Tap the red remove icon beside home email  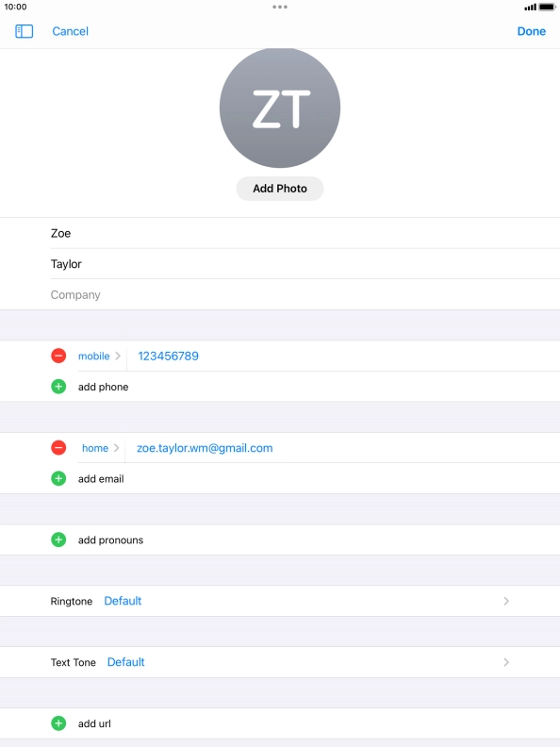(58, 448)
